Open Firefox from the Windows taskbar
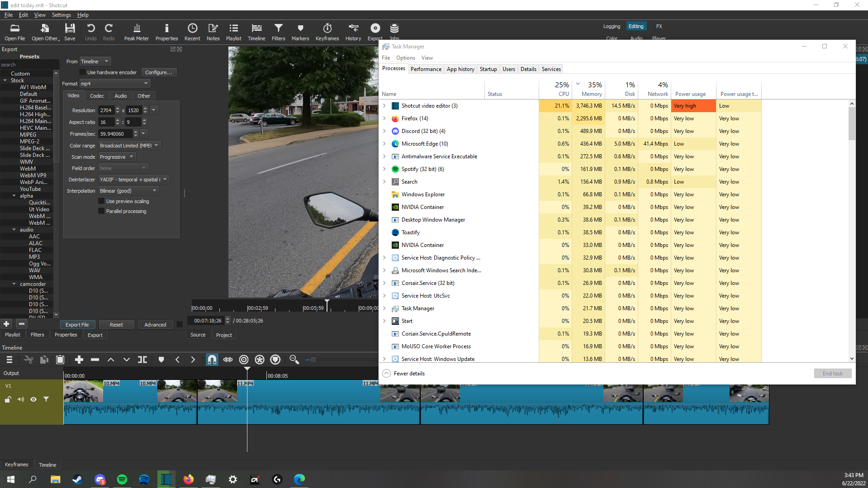 189,479
